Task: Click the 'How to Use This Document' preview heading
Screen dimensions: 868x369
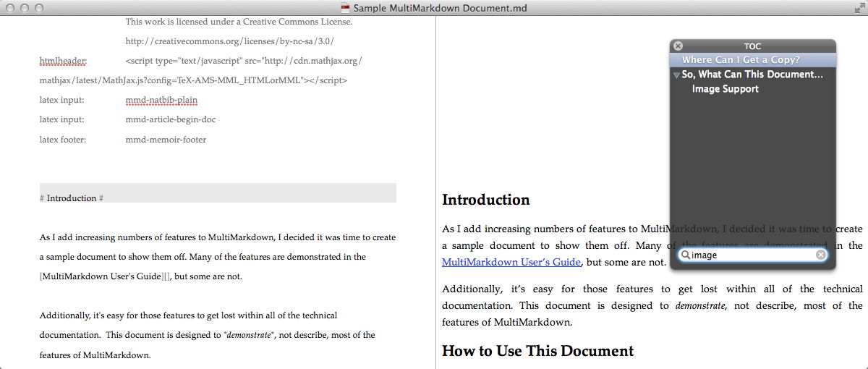Action: (x=537, y=351)
